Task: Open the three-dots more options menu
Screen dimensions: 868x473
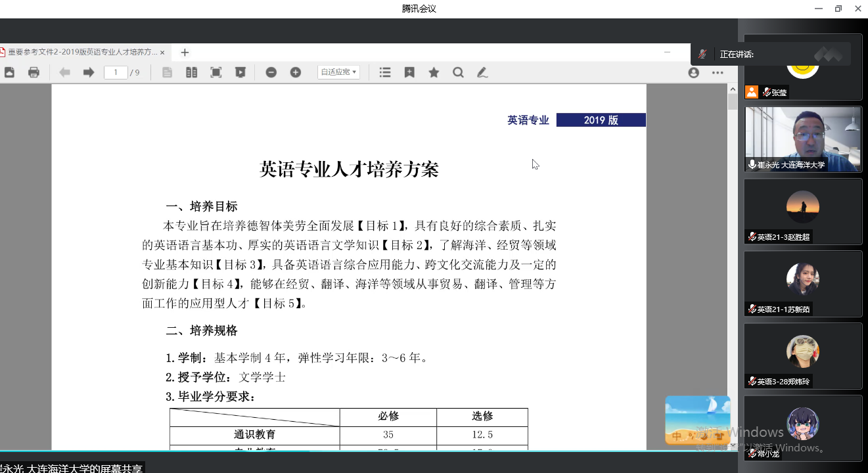Action: (717, 72)
